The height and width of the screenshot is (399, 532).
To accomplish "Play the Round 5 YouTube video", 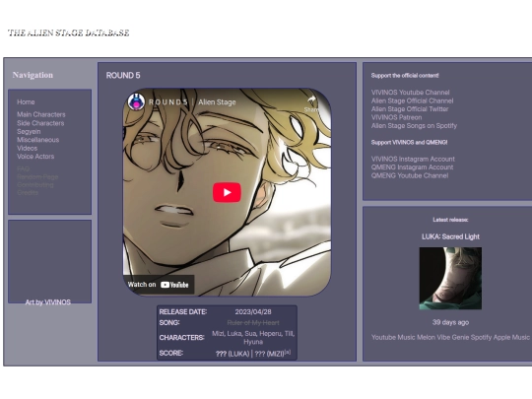I will (227, 192).
